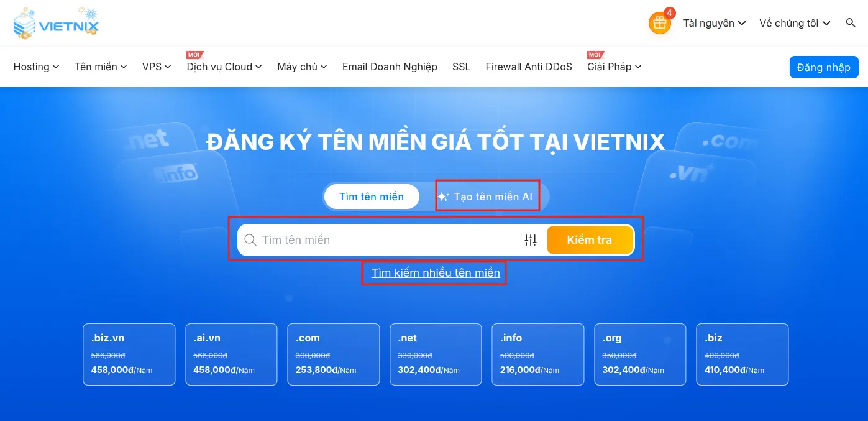Select the SSL menu item

[461, 67]
